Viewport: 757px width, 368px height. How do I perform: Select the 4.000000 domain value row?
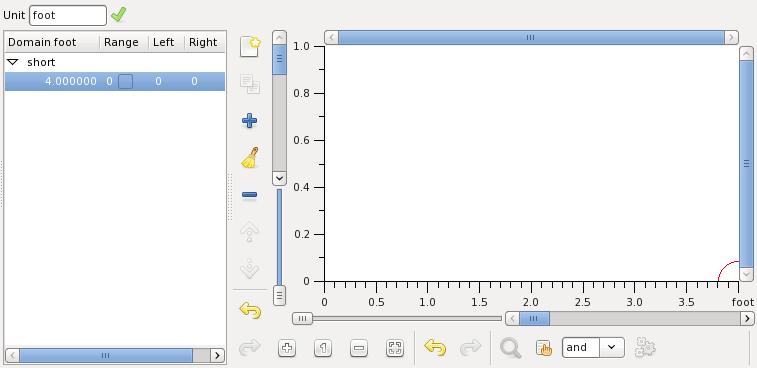[x=115, y=82]
